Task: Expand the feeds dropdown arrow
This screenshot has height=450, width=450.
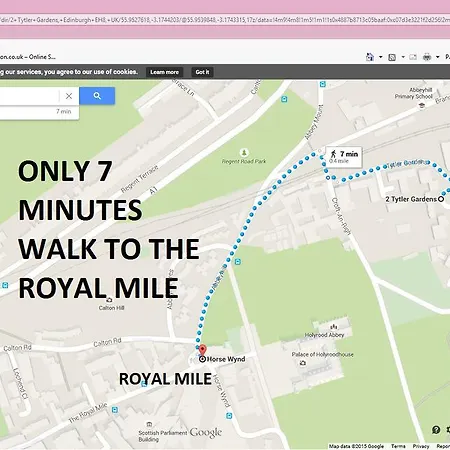Action: [403, 57]
